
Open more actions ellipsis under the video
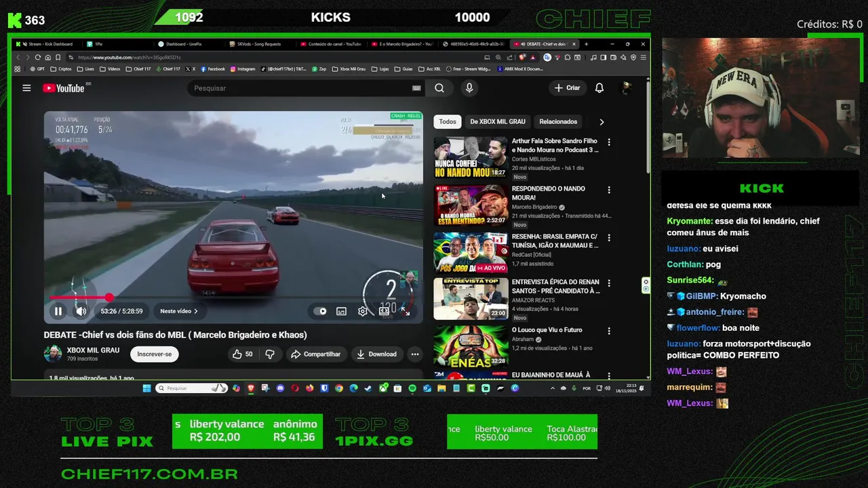(x=415, y=354)
